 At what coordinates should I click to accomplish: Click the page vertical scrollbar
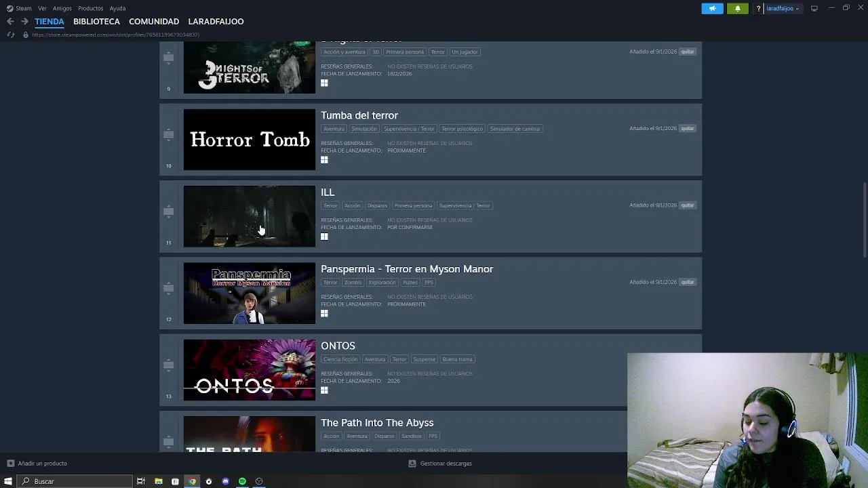[x=864, y=220]
